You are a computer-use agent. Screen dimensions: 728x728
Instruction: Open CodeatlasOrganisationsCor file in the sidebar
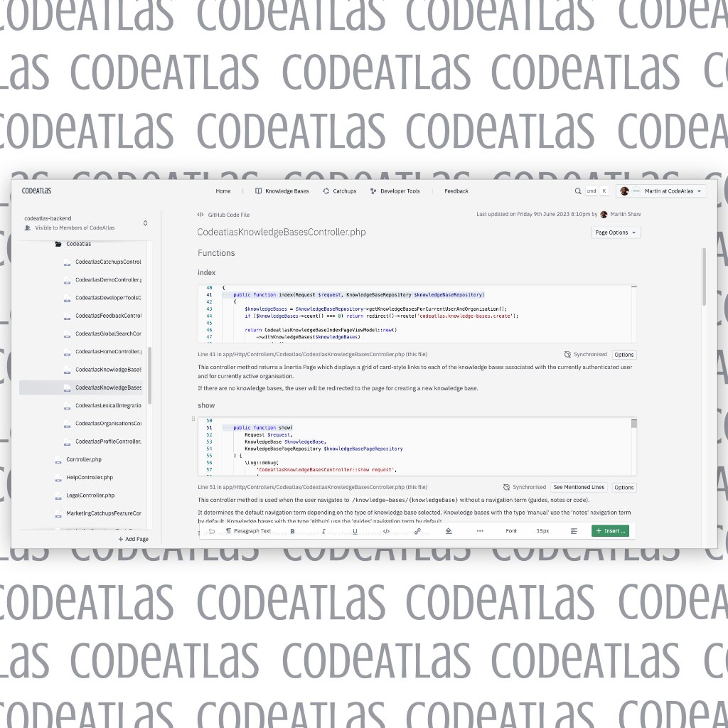pyautogui.click(x=108, y=424)
